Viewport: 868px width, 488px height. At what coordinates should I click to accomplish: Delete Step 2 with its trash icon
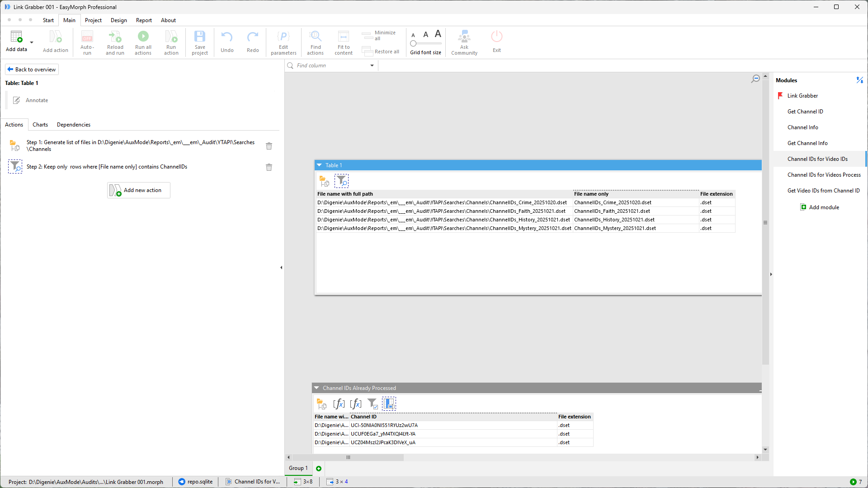coord(269,167)
